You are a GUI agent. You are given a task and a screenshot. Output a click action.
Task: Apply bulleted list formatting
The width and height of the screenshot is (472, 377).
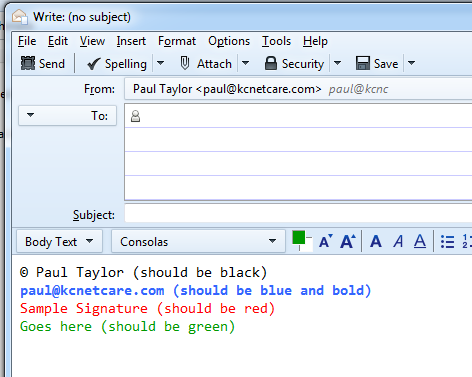click(447, 242)
